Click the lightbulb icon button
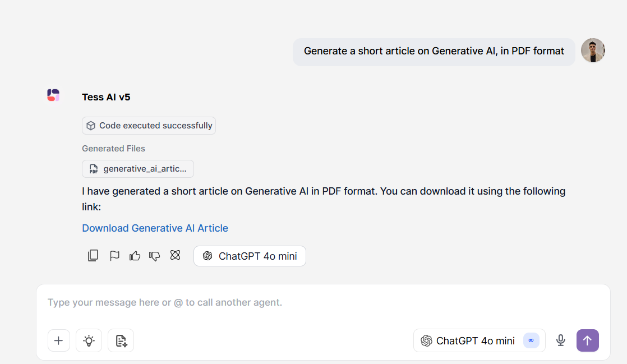This screenshot has height=364, width=627. click(x=89, y=340)
